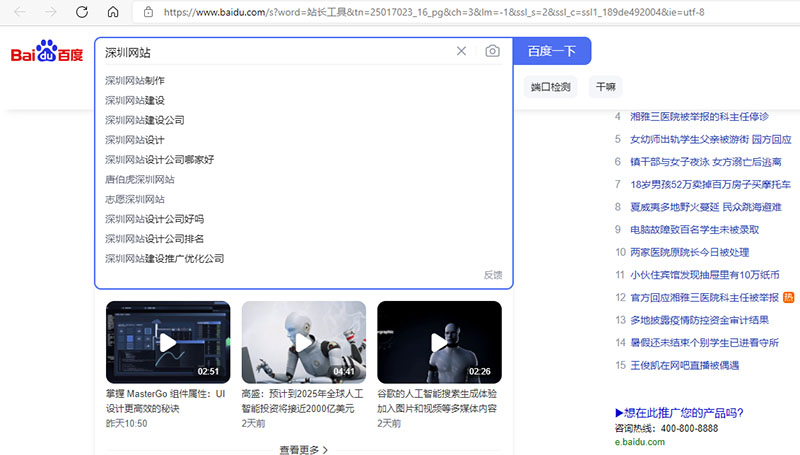Click the browser forward arrow
The width and height of the screenshot is (800, 455).
(x=51, y=12)
